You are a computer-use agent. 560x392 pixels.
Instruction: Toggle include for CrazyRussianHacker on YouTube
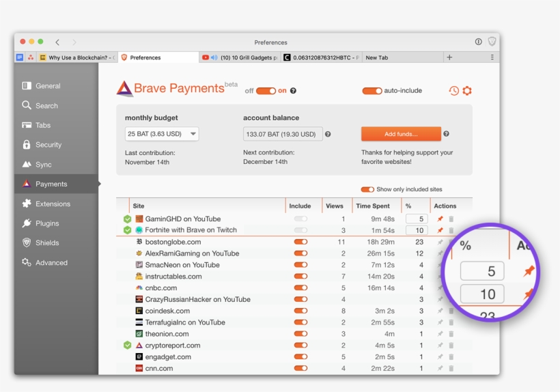[300, 299]
